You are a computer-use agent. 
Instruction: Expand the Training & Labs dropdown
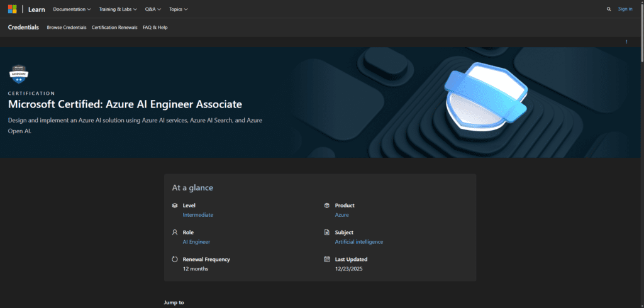[x=118, y=9]
